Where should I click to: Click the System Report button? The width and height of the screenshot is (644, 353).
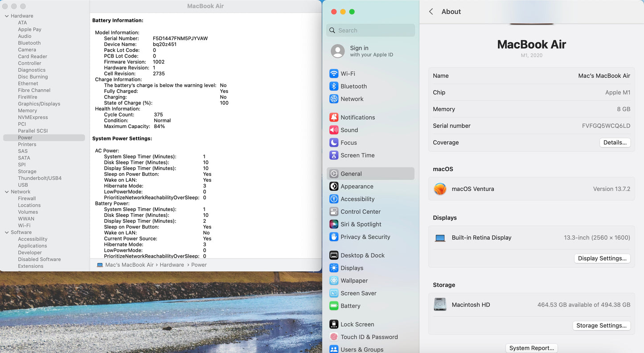click(x=531, y=348)
